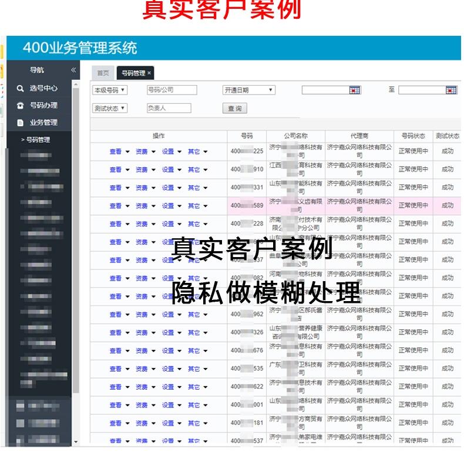Open the 开通日期 dropdown
Image resolution: width=464 pixels, height=476 pixels.
pyautogui.click(x=248, y=90)
